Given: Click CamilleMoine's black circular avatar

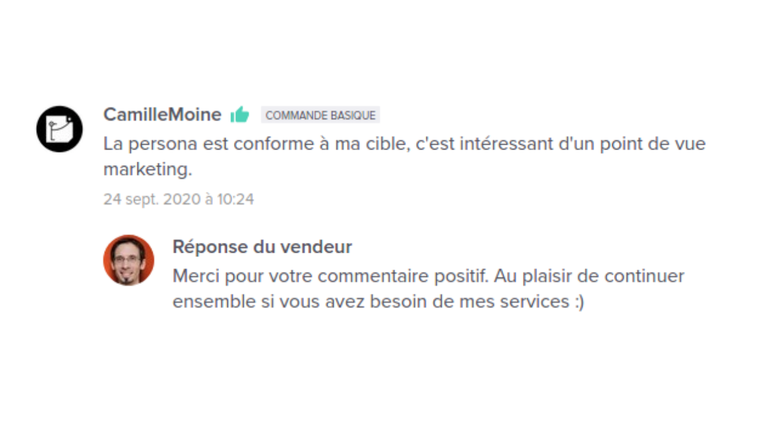Looking at the screenshot, I should click(59, 129).
